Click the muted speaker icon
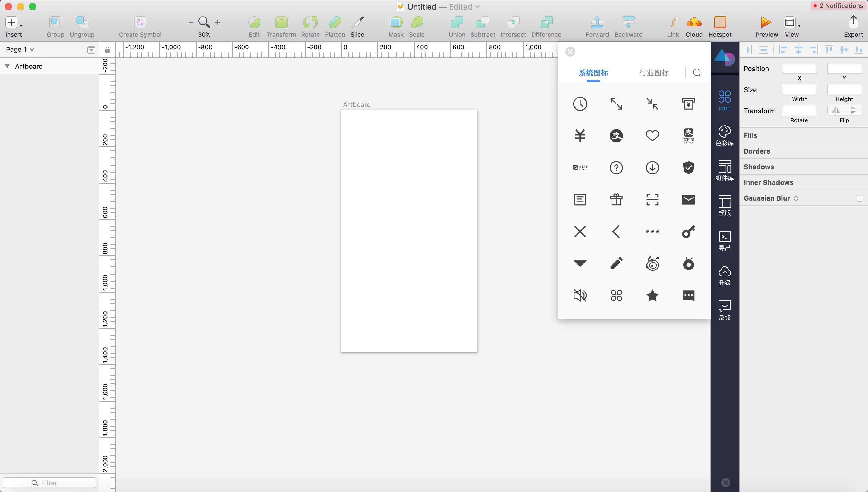 coord(580,296)
